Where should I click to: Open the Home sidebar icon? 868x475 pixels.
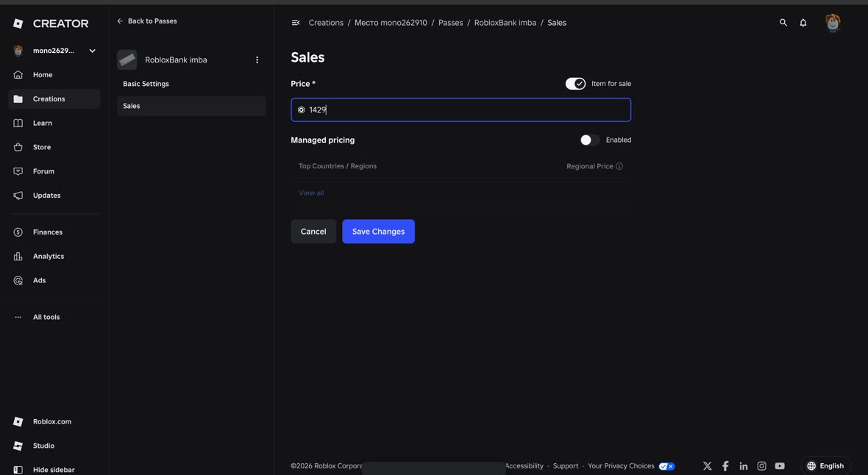(18, 75)
